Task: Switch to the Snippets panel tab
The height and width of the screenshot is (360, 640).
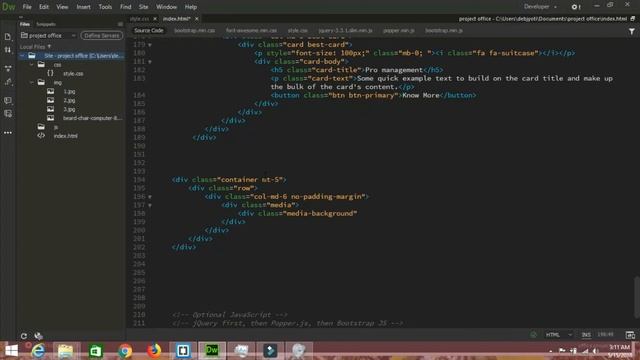Action: [46, 24]
